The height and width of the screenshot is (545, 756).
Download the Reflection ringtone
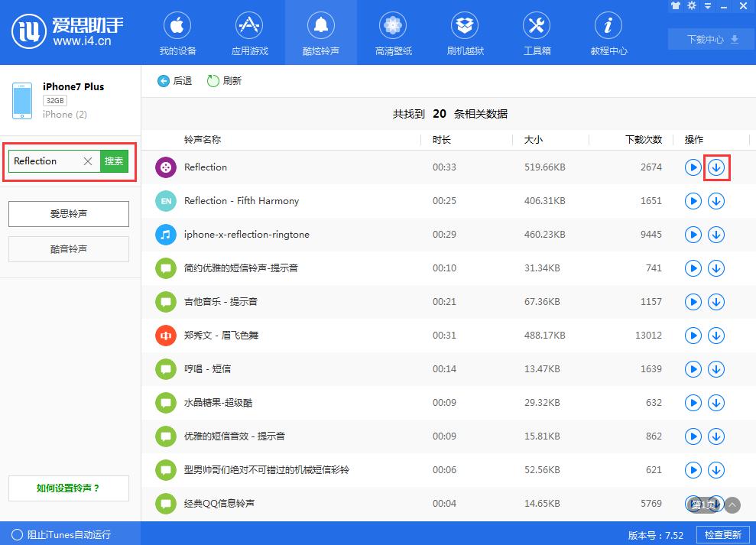click(716, 167)
